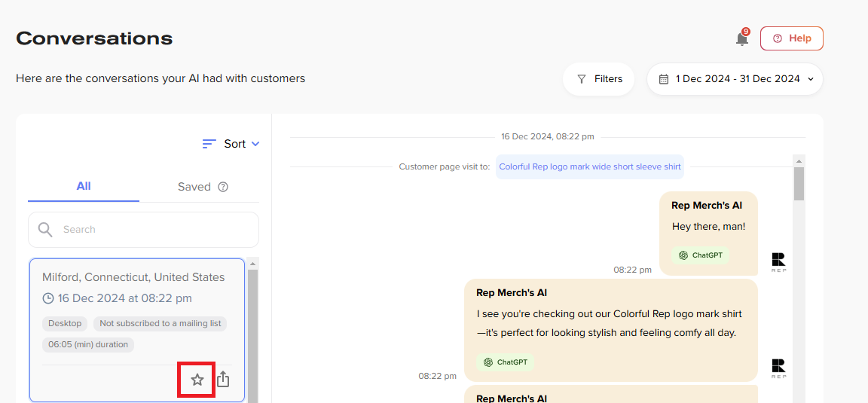Open the 1 Dec 2024 - 31 Dec 2024 date picker
The height and width of the screenshot is (403, 868).
735,79
